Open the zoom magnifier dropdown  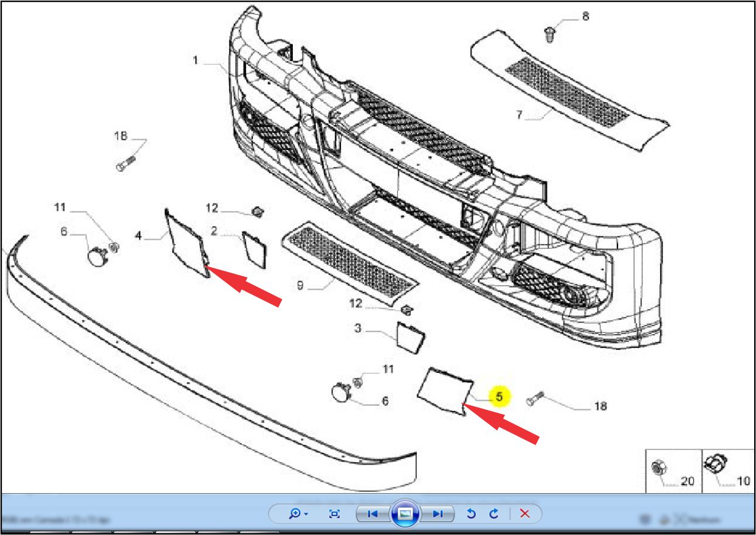pos(298,514)
